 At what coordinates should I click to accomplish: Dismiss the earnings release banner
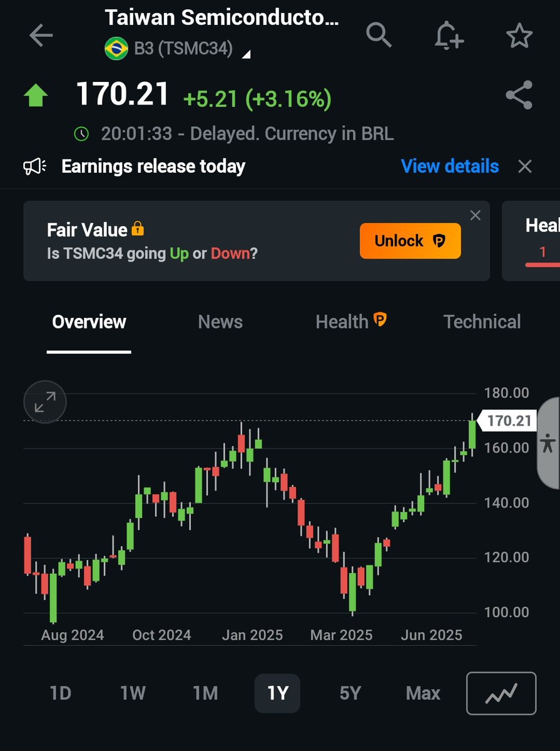(525, 166)
